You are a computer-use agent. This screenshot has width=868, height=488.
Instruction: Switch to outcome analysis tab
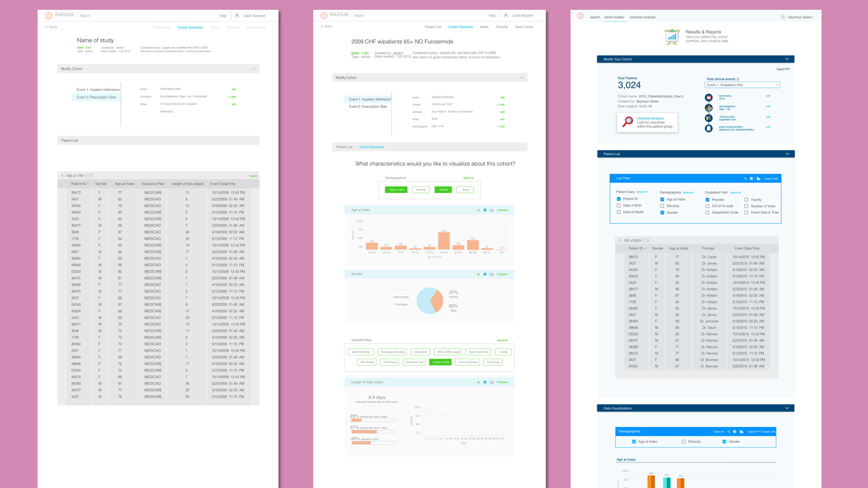(x=642, y=17)
